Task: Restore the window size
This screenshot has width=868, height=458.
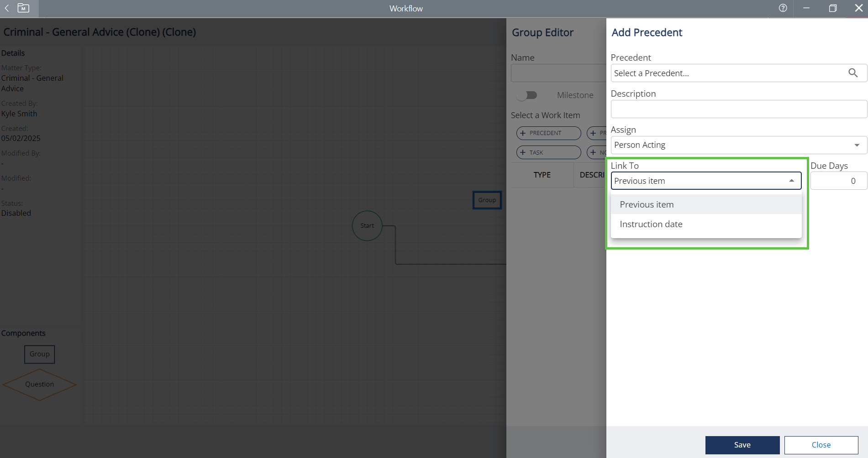Action: tap(832, 8)
